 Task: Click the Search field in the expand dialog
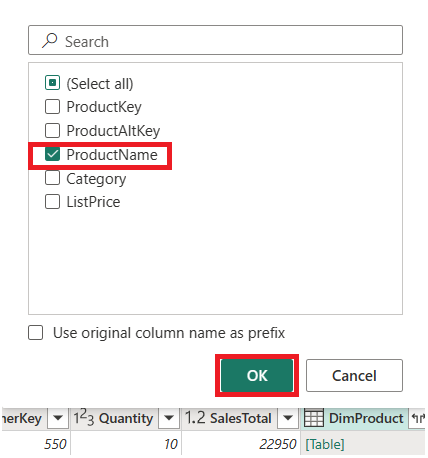point(215,40)
